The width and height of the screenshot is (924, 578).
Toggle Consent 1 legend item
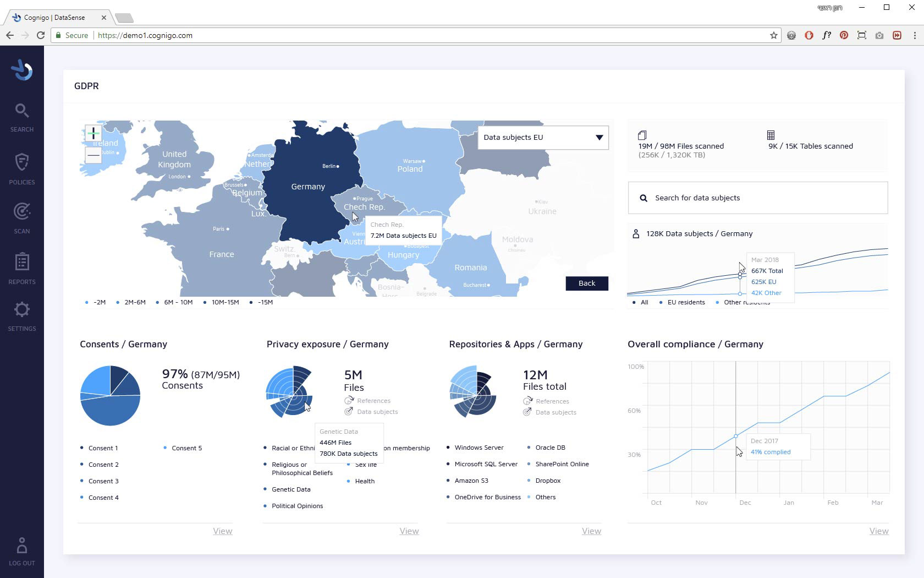tap(100, 448)
